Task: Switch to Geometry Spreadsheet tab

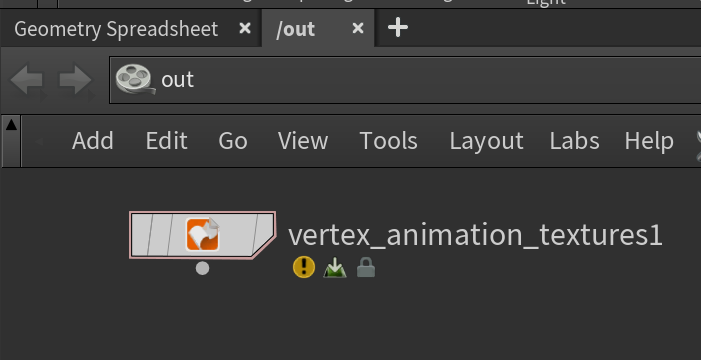Action: click(x=116, y=29)
